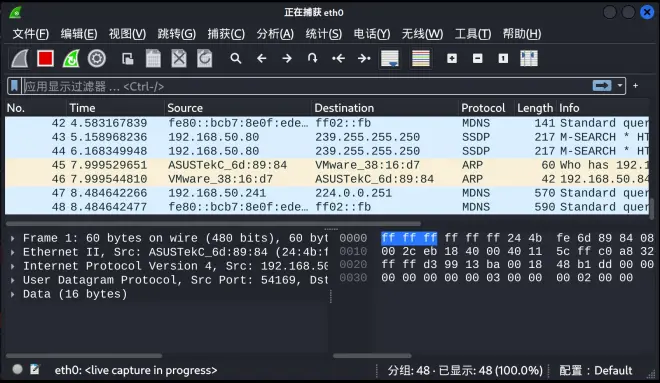Screen dimensions: 660x383
Task: Apply the display filter arrow button
Action: tap(602, 86)
